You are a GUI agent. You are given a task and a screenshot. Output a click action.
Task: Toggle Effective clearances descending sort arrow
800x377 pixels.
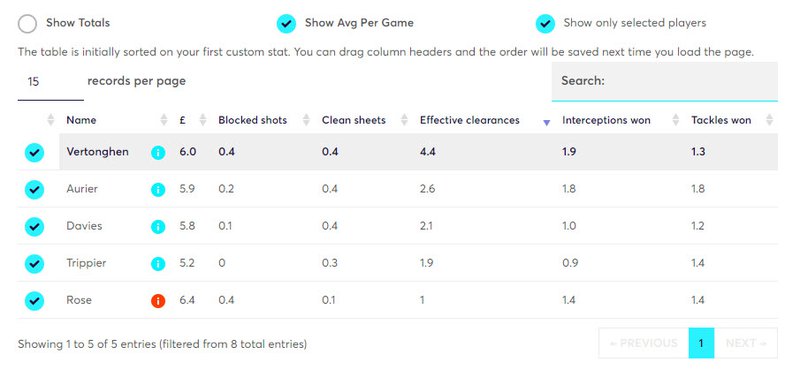tap(546, 122)
